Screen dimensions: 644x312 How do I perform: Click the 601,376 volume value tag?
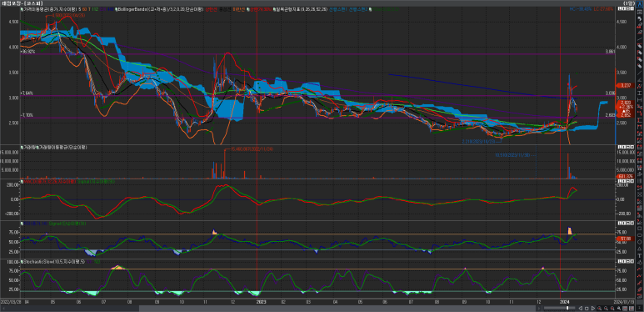pyautogui.click(x=625, y=176)
